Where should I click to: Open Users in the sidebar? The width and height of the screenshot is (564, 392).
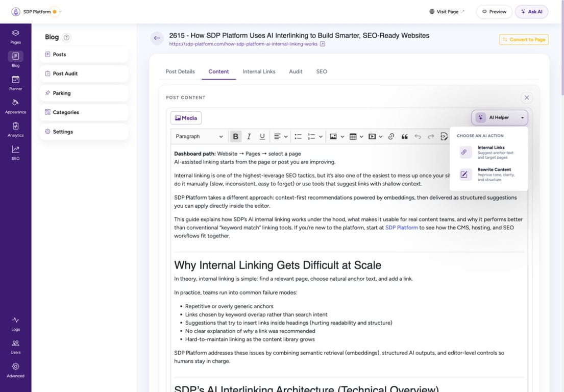point(15,347)
